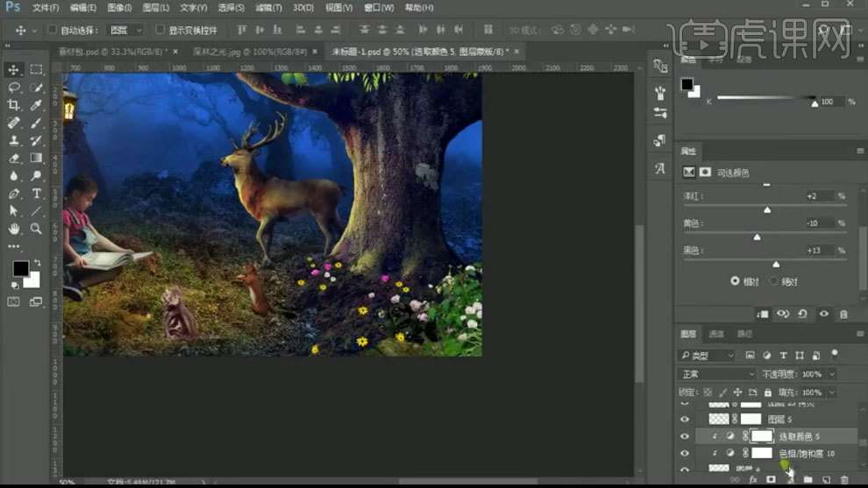Select the Healing Brush tool
This screenshot has width=868, height=488.
point(14,123)
